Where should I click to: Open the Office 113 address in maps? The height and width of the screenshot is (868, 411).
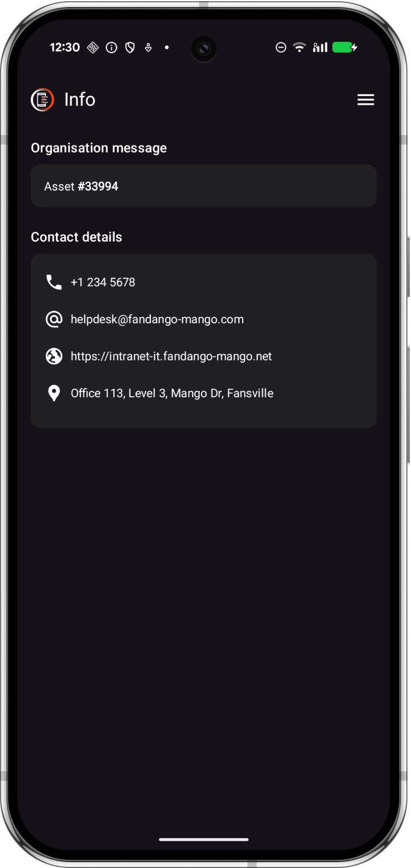172,393
